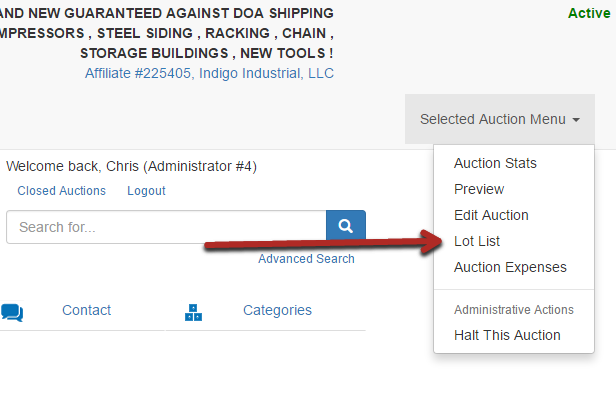Focus the Search for... input field
616x413 pixels.
[x=166, y=227]
